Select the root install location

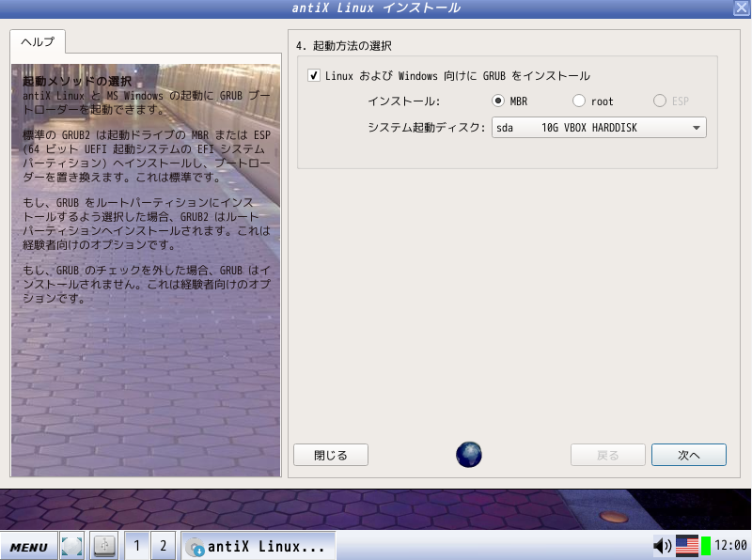(x=578, y=101)
